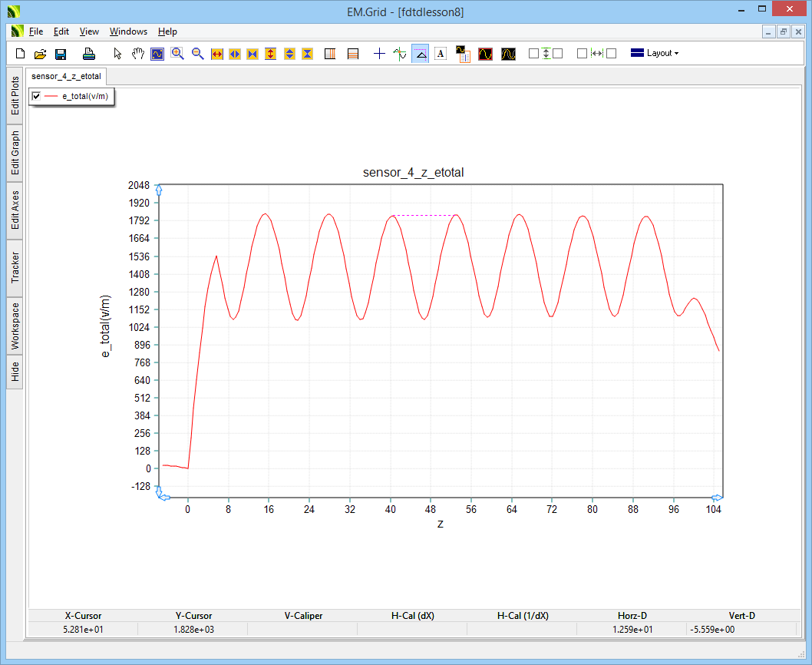
Task: Click the vertical axis top range handle
Action: 159,190
